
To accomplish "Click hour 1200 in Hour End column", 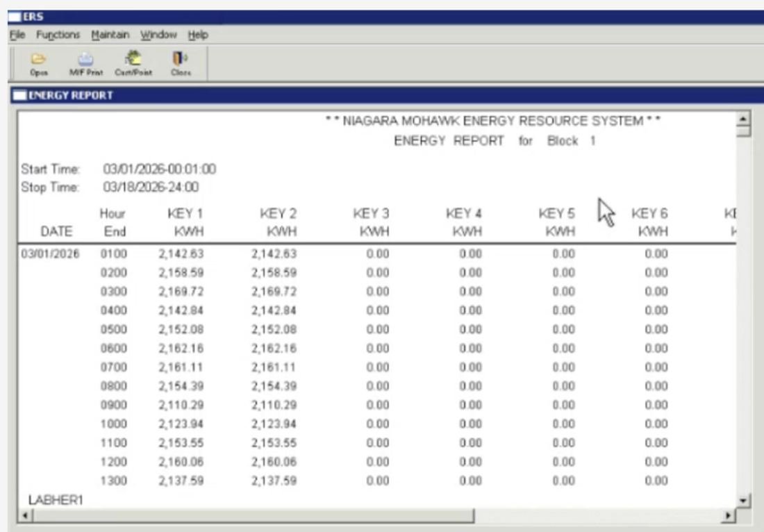I will click(113, 462).
